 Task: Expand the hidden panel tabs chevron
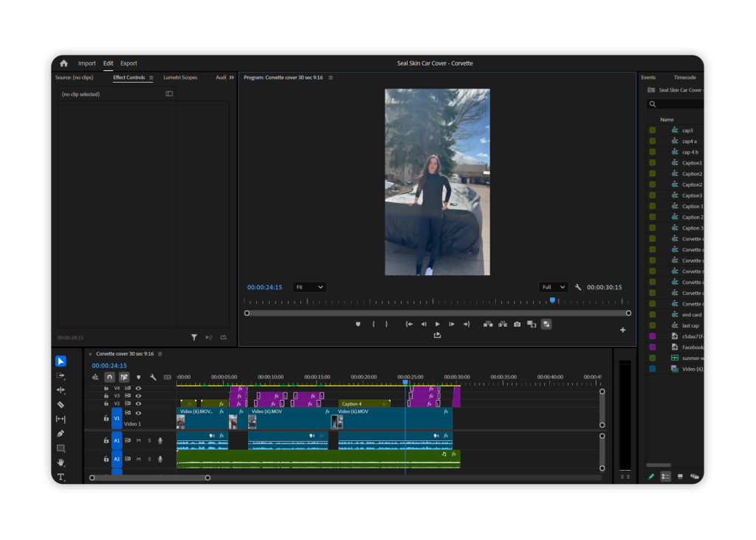231,77
